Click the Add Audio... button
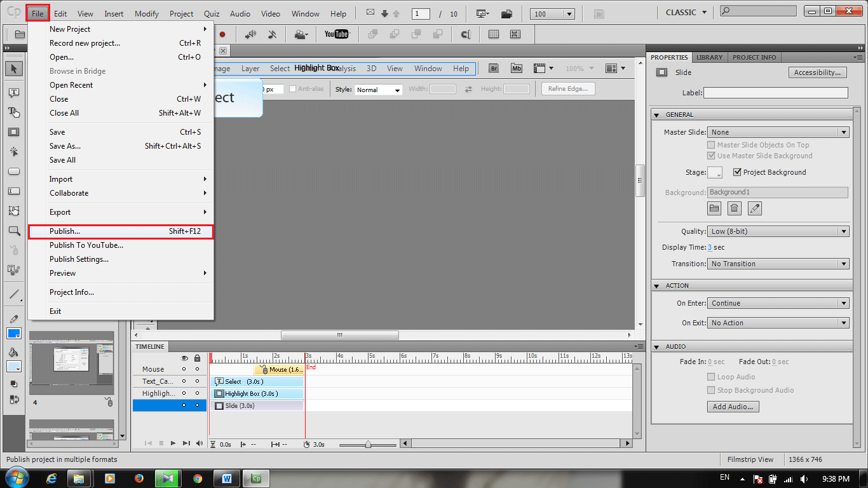 (x=733, y=407)
